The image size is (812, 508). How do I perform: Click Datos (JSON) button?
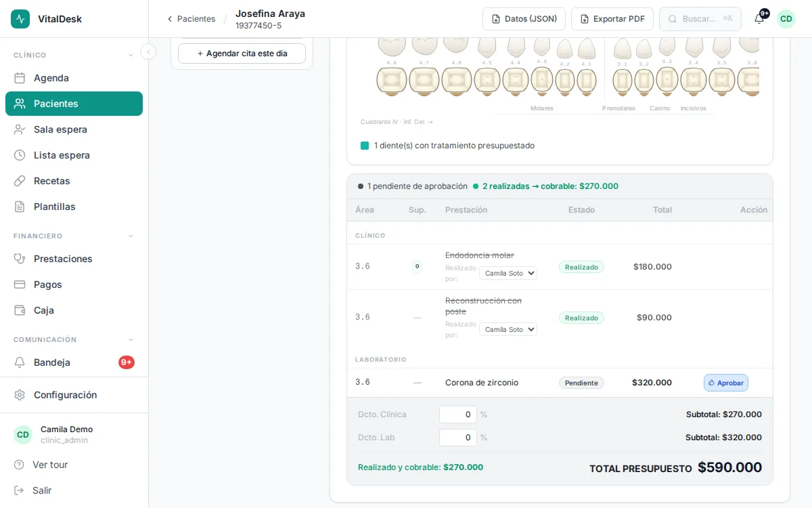pos(524,19)
